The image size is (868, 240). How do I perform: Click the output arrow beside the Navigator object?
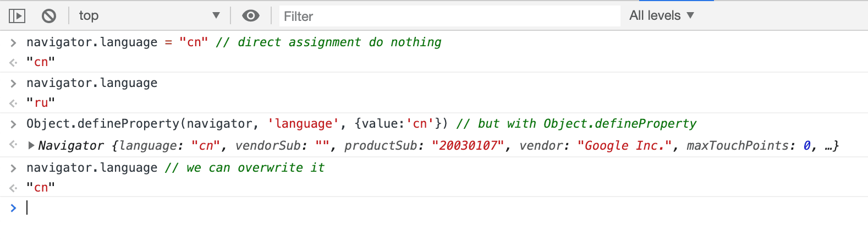pos(13,145)
